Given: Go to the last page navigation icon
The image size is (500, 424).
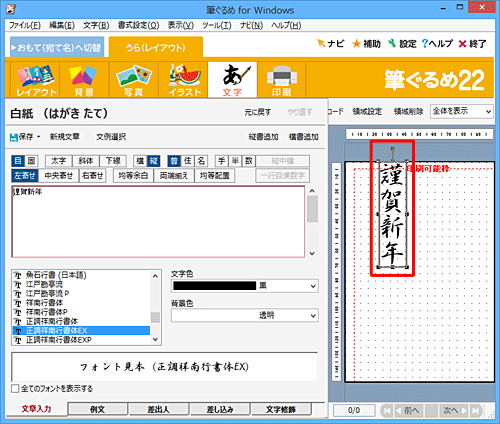Looking at the screenshot, I should point(476,410).
